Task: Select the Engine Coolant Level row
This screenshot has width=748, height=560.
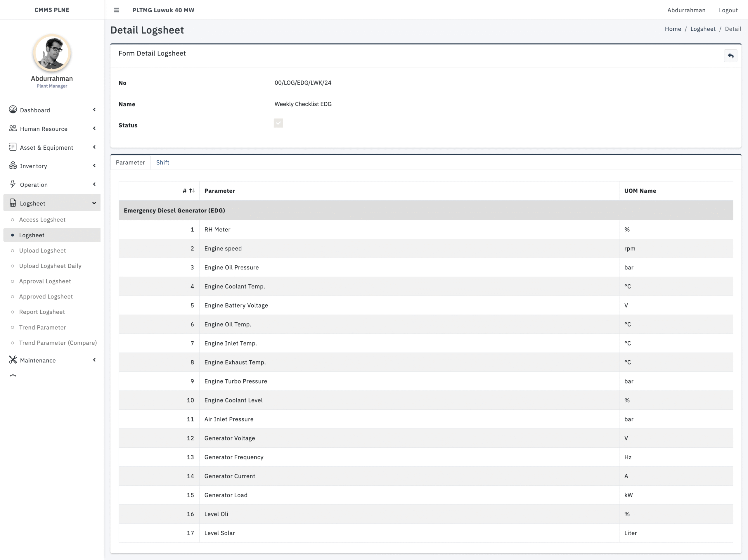Action: pyautogui.click(x=426, y=400)
